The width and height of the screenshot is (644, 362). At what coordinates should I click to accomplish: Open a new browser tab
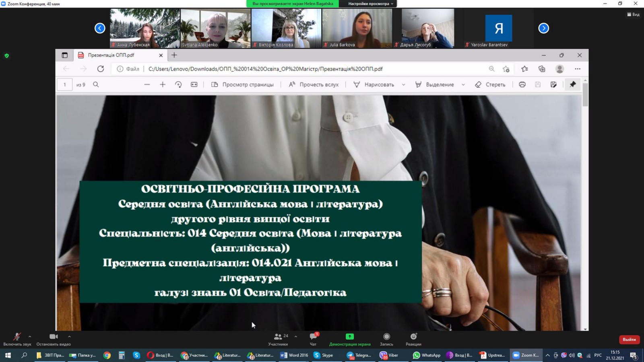(174, 55)
